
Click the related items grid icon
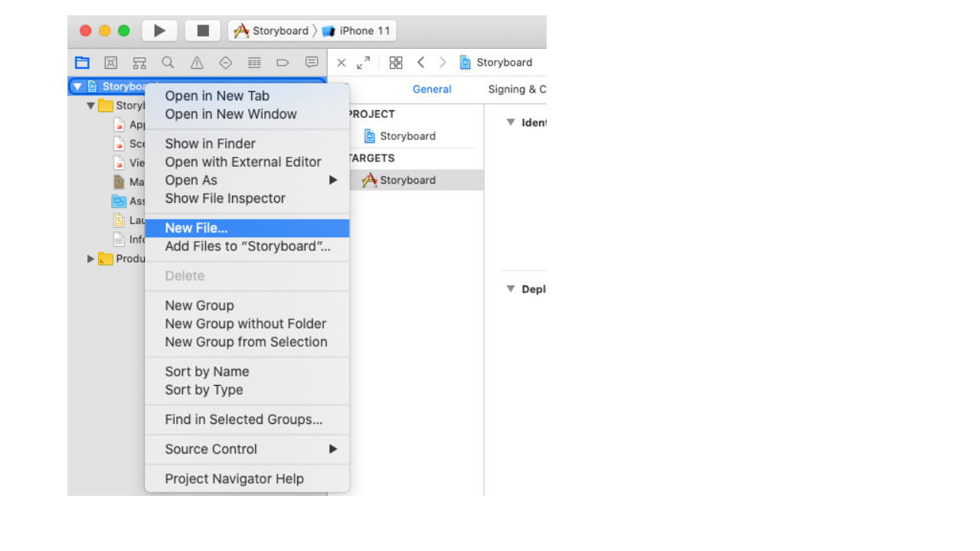tap(396, 63)
